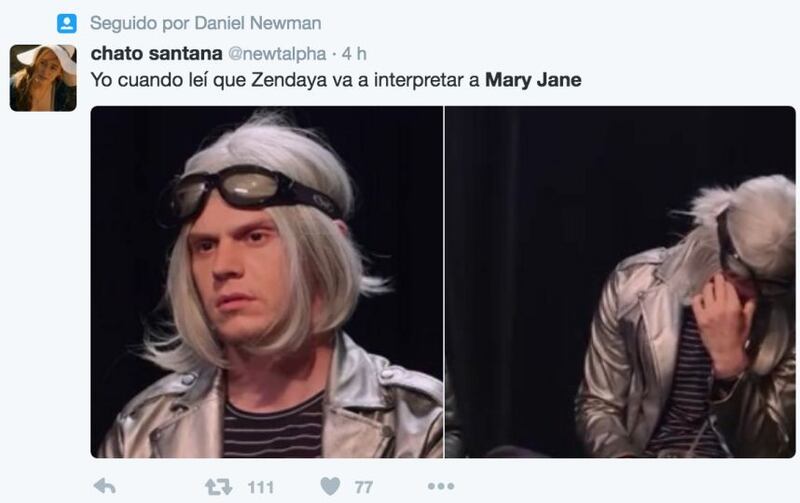The height and width of the screenshot is (503, 800).
Task: Click the striped shirt in left photo
Action: [274, 429]
